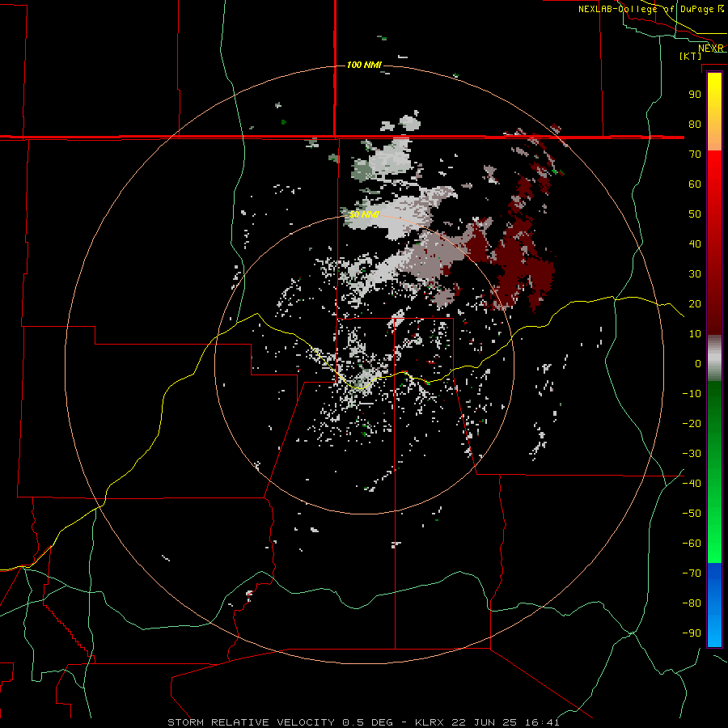
Task: Click the "40" value on the velocity scale
Action: tap(695, 244)
